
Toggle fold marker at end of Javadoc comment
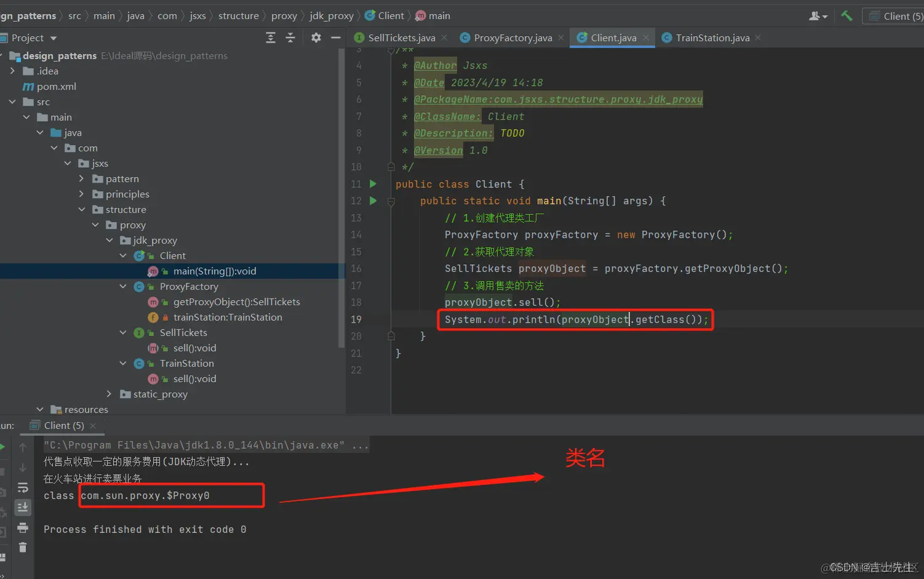click(391, 167)
